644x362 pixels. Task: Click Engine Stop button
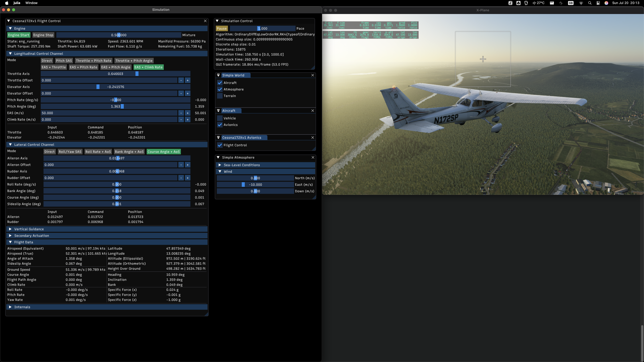tap(43, 35)
